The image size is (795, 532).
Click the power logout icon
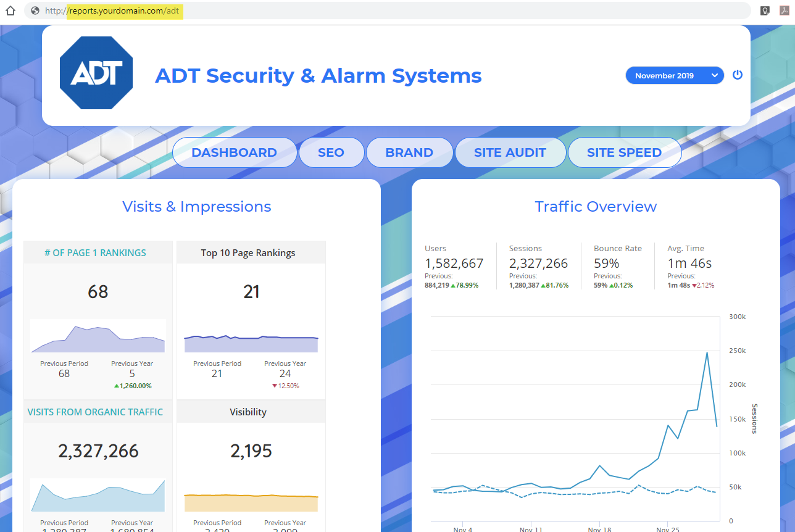point(737,75)
